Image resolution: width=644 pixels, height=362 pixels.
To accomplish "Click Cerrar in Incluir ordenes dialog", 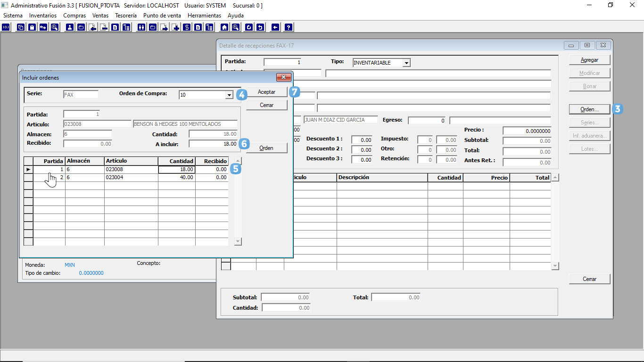I will coord(266,105).
